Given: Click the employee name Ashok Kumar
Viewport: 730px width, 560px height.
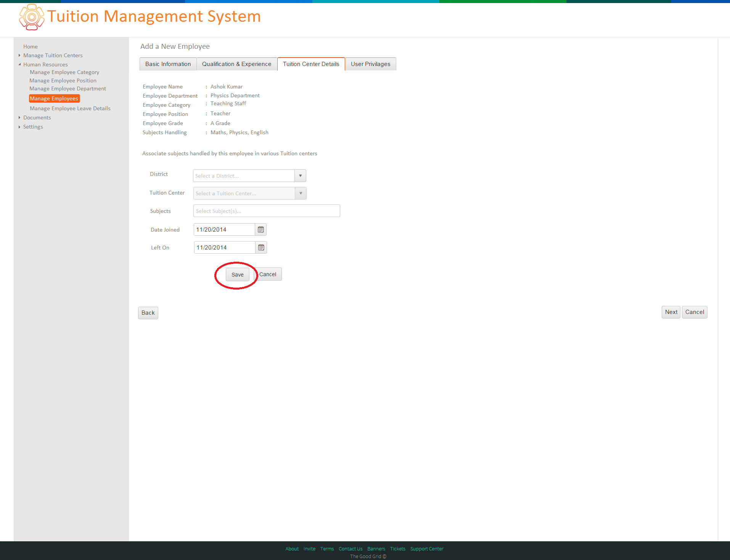Looking at the screenshot, I should 227,87.
